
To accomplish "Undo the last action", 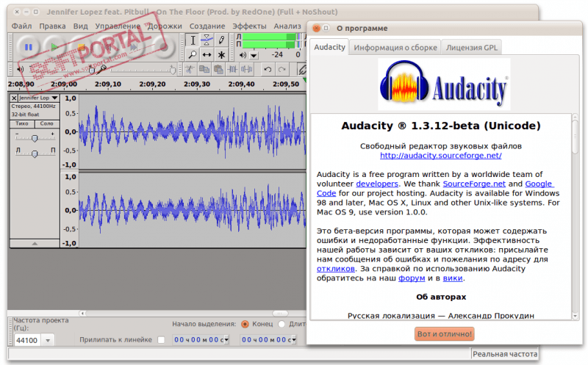I will pyautogui.click(x=268, y=69).
